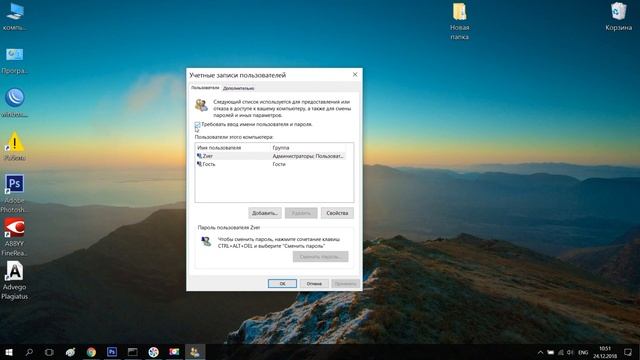Show hidden system tray icons
Screen dimensions: 640x360
click(540, 352)
